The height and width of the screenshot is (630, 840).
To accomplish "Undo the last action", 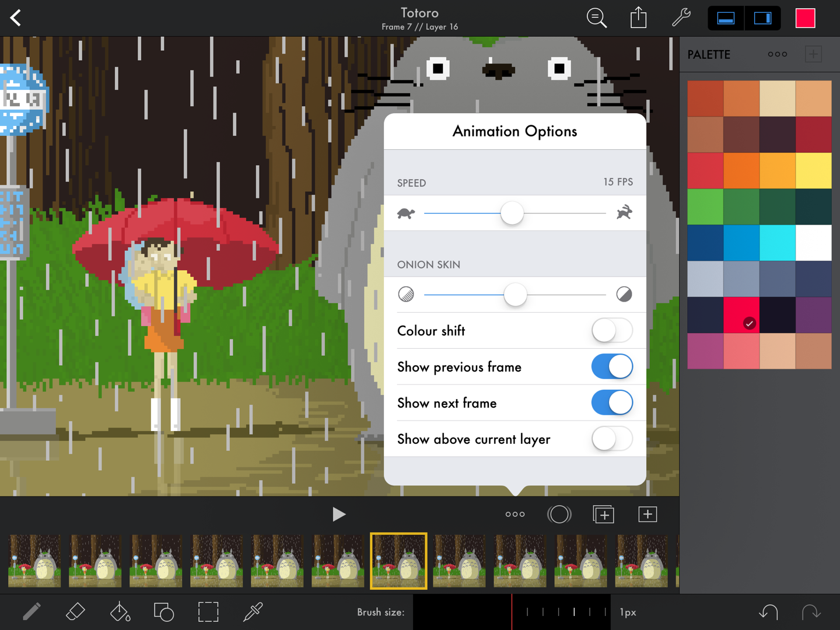I will [x=768, y=612].
